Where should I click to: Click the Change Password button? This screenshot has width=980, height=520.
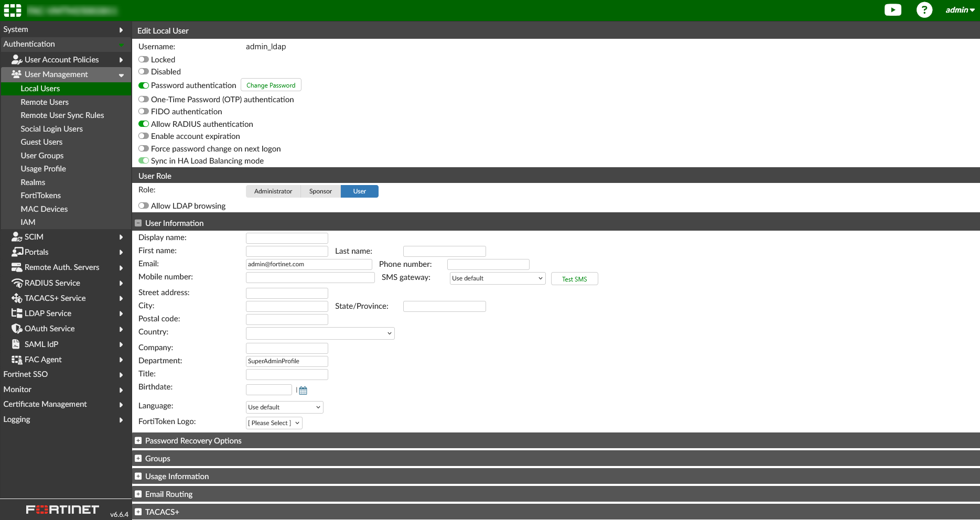click(271, 85)
